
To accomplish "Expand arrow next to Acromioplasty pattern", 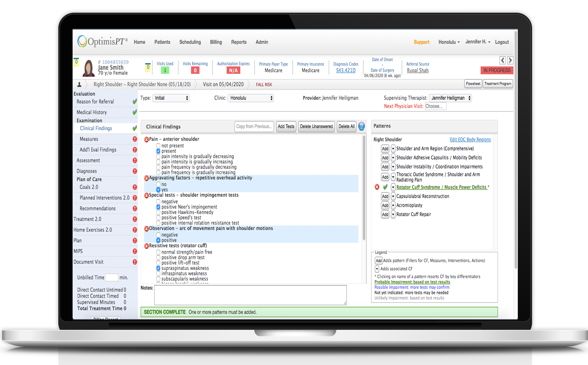I will coord(393,205).
